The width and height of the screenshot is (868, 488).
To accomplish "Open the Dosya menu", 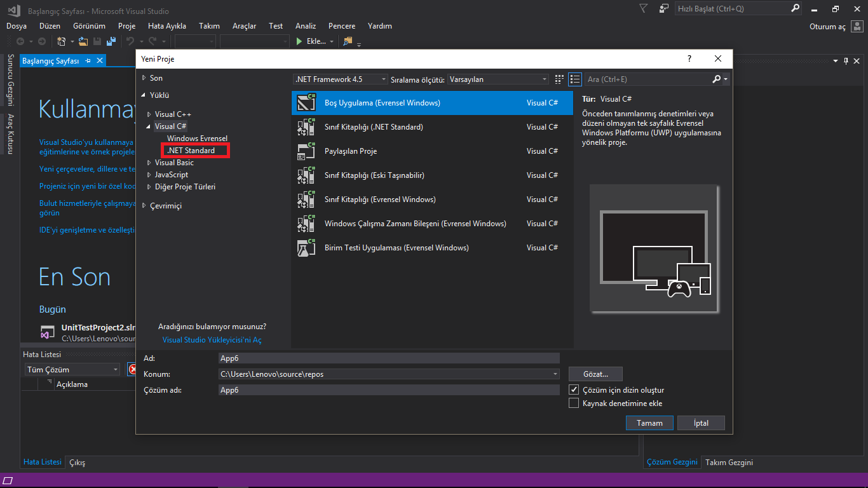I will pyautogui.click(x=17, y=26).
